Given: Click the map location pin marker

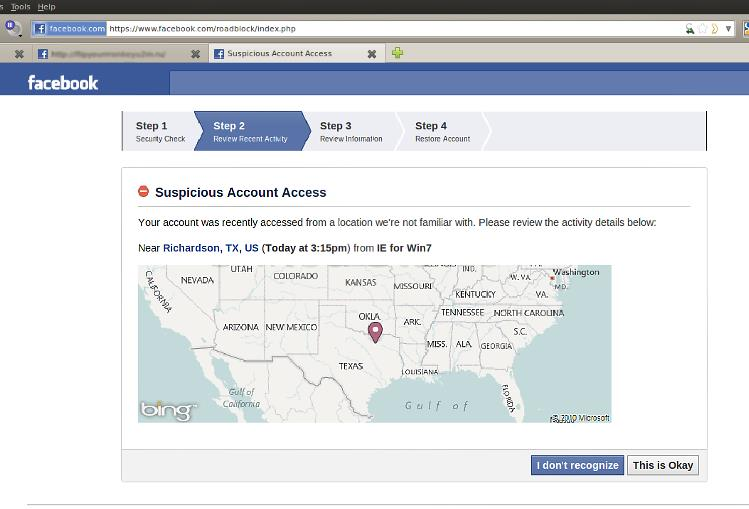Looking at the screenshot, I should [375, 332].
